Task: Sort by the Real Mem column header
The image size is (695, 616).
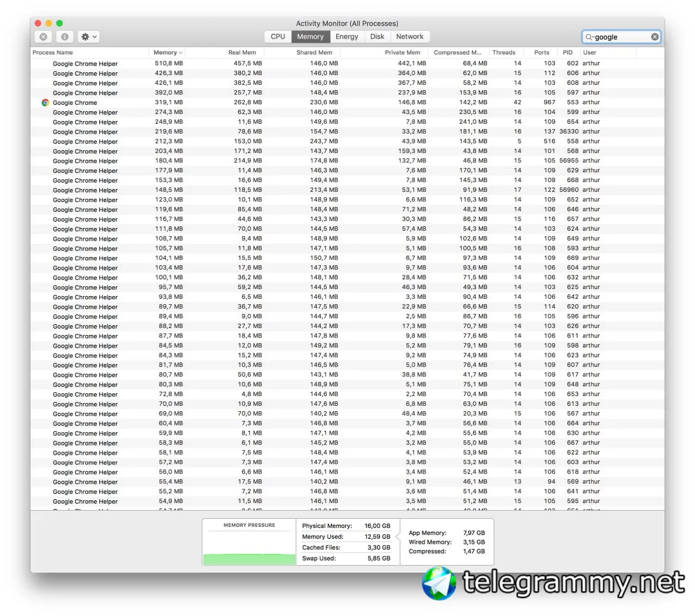Action: click(x=225, y=53)
